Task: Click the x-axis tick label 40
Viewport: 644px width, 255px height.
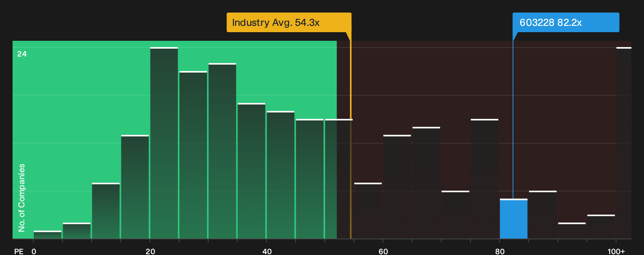Action: pos(267,251)
